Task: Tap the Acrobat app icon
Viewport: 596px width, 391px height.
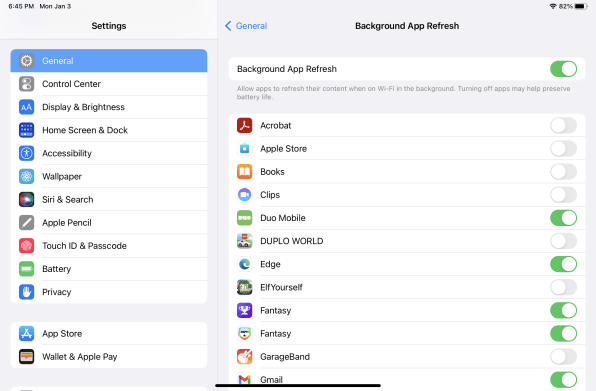Action: 244,125
